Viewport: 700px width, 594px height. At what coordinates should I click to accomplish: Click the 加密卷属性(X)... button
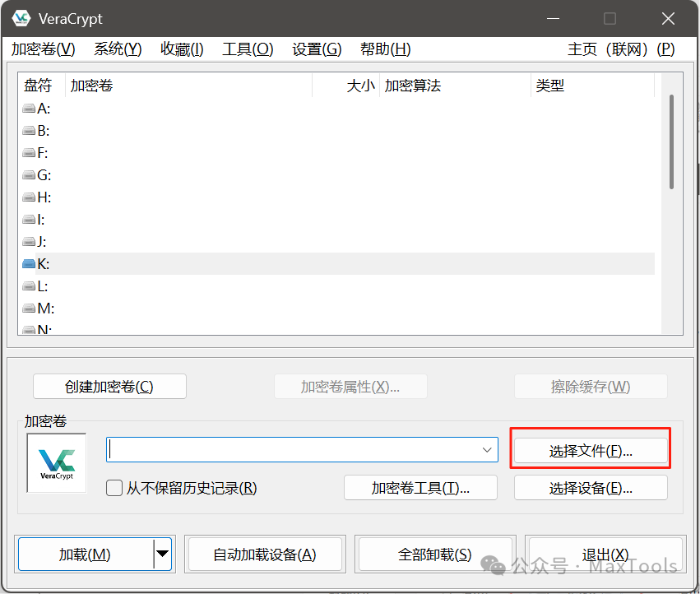tap(350, 387)
